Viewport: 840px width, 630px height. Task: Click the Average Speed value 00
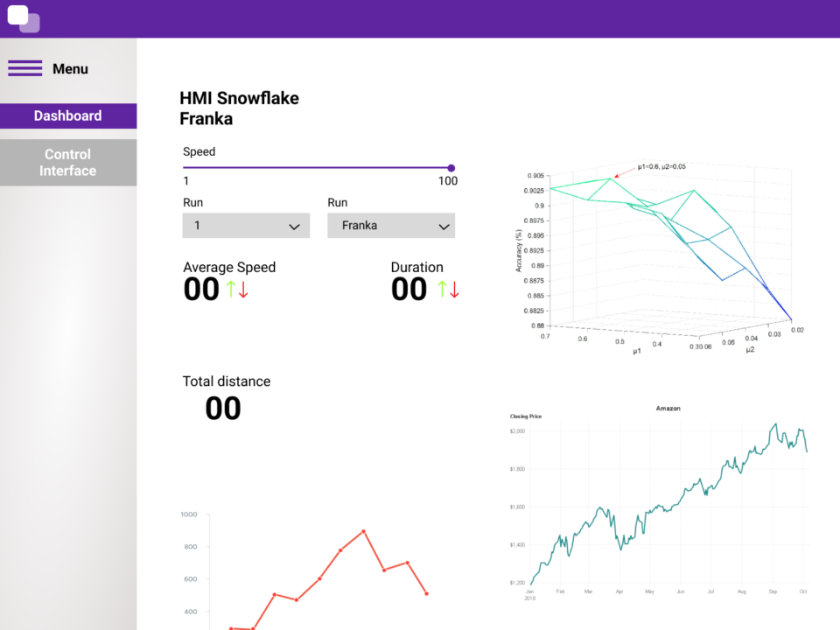[201, 290]
